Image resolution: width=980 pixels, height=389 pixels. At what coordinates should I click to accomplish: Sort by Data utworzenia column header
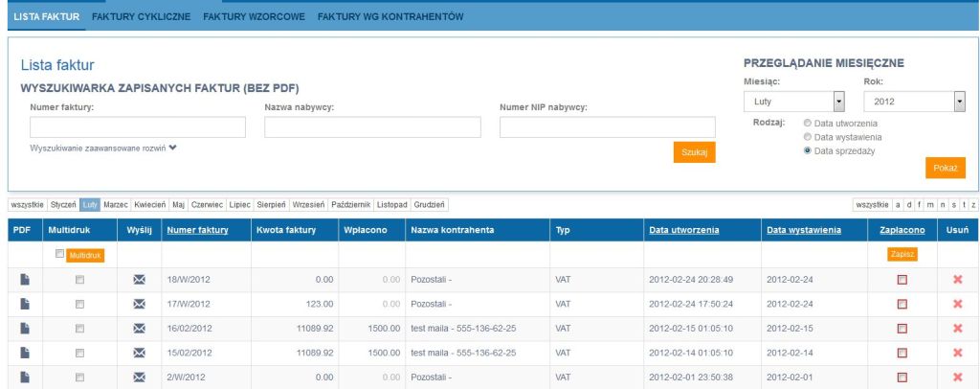click(683, 230)
